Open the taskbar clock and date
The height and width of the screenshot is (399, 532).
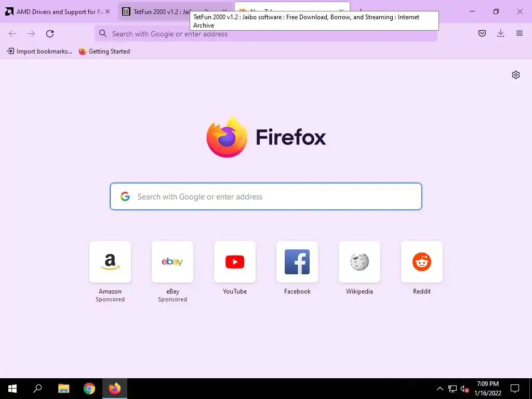[x=487, y=389]
